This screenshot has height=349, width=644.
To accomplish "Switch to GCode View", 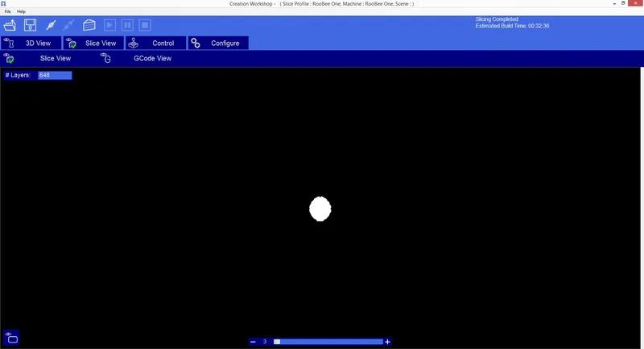I will point(152,59).
